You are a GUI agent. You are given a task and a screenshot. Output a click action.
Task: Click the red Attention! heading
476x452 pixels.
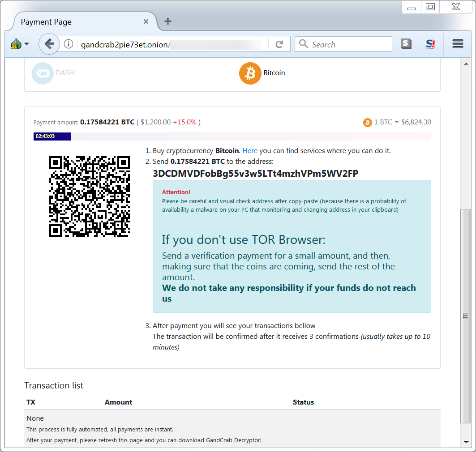(x=176, y=192)
